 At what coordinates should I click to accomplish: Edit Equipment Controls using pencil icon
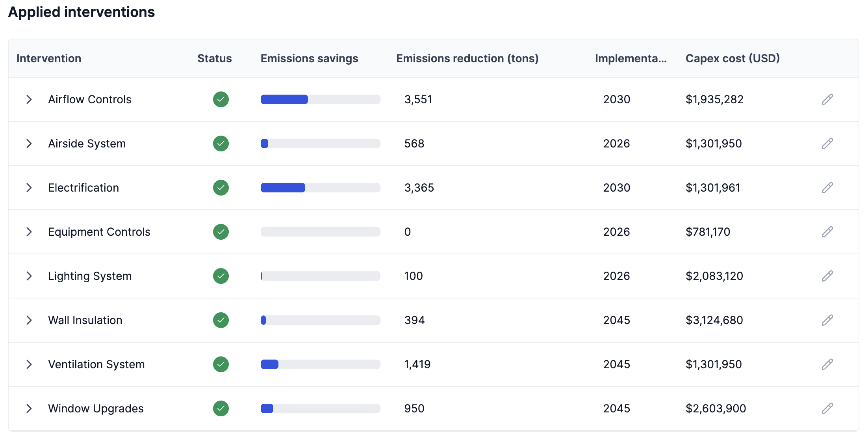[x=827, y=232]
